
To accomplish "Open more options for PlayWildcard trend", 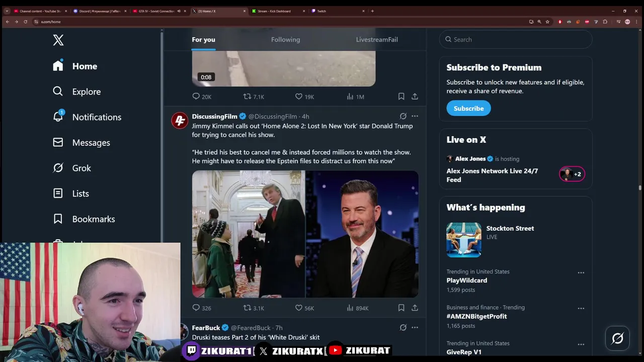I will (581, 273).
